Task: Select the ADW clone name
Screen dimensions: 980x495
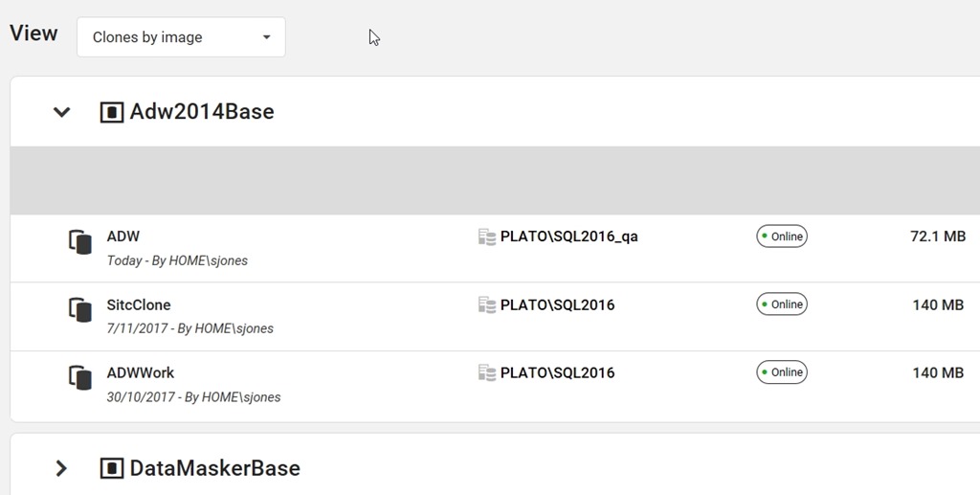Action: (x=123, y=236)
